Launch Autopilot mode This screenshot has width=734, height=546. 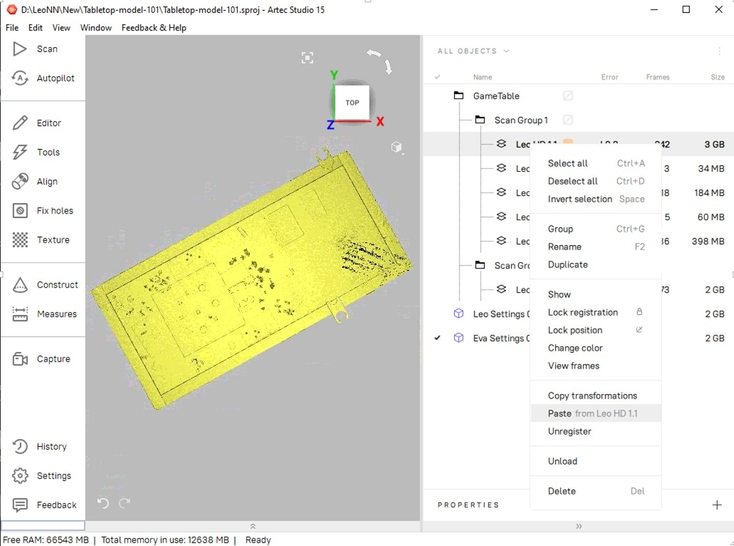[x=43, y=78]
